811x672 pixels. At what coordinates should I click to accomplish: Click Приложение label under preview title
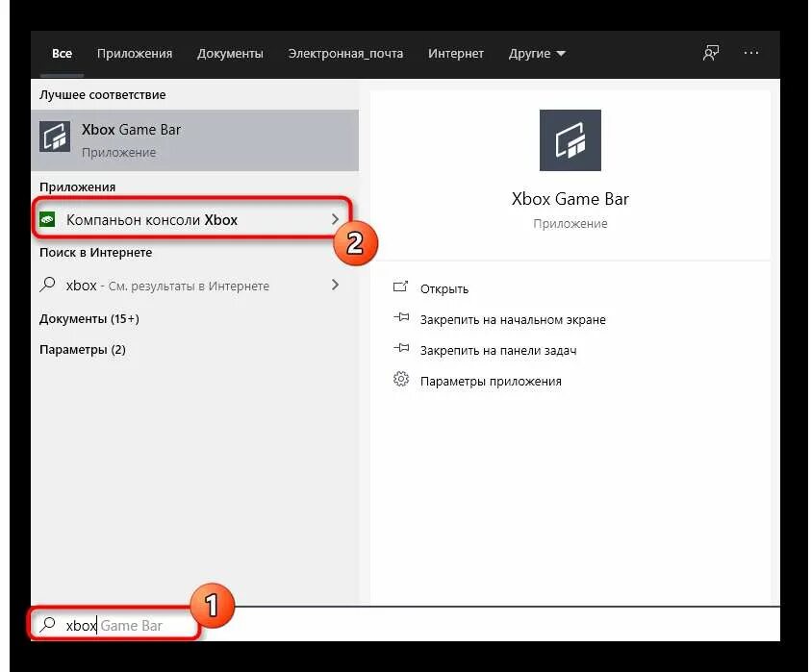[570, 224]
